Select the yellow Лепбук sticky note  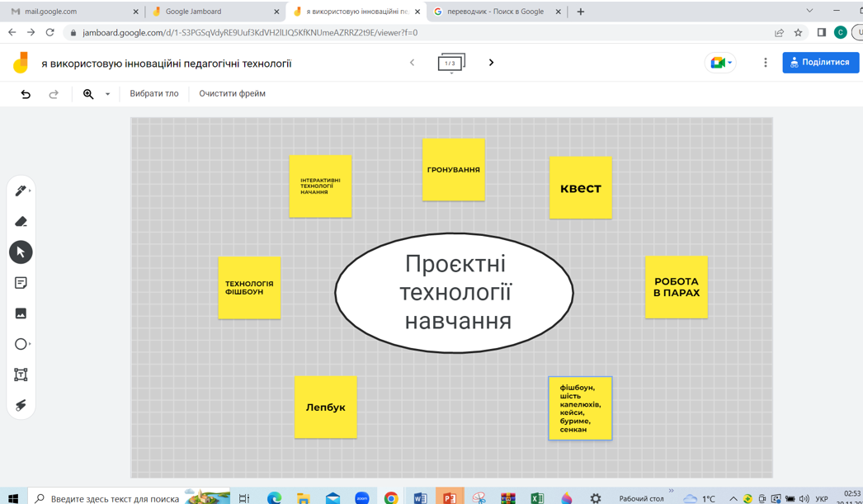coord(326,407)
